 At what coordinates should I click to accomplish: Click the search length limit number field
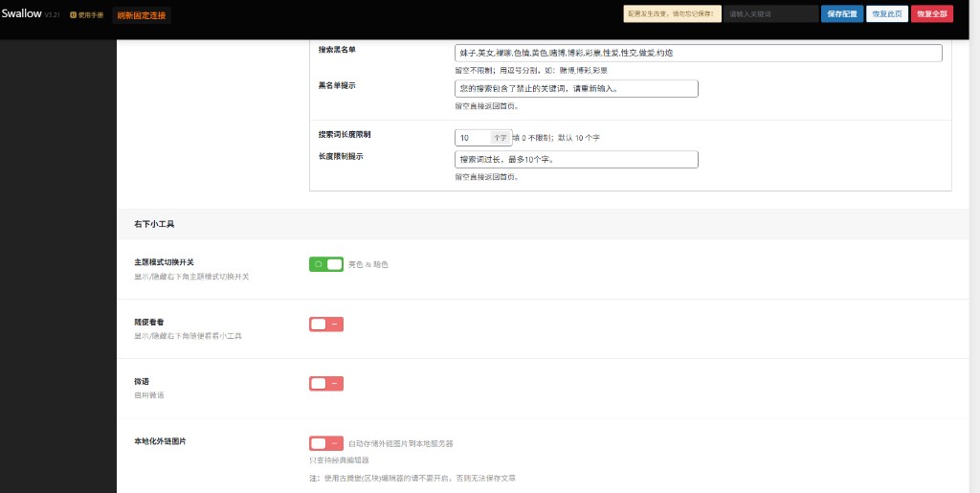pyautogui.click(x=473, y=138)
